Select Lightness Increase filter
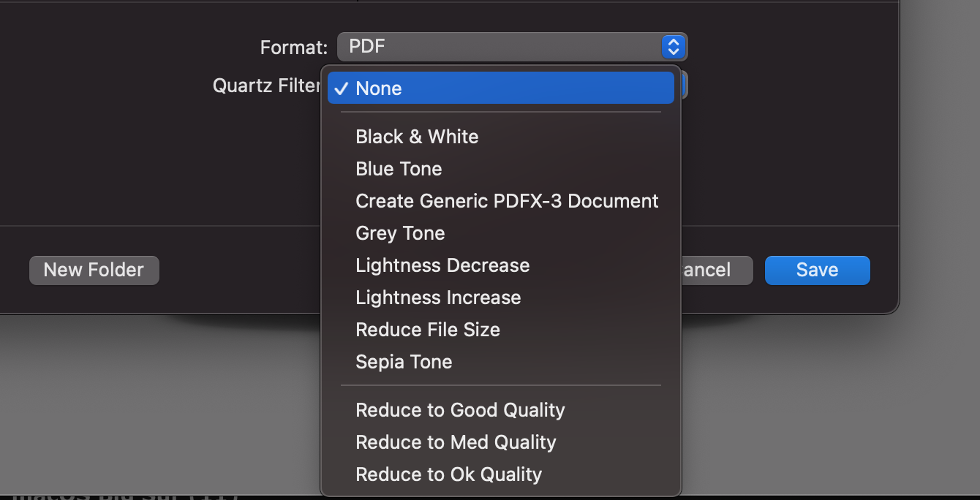This screenshot has width=980, height=500. 438,298
